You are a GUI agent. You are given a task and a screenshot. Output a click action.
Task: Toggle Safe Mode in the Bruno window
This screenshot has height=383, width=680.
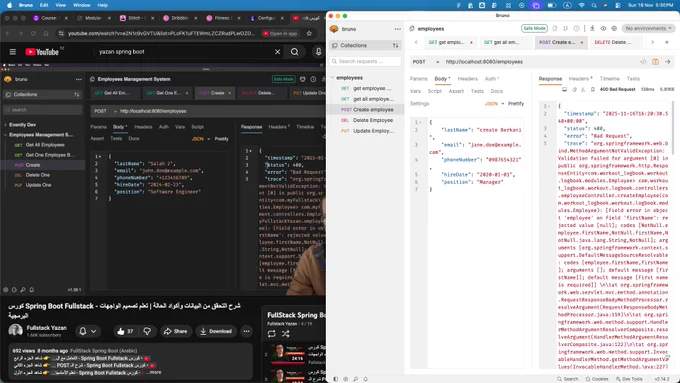(x=534, y=28)
